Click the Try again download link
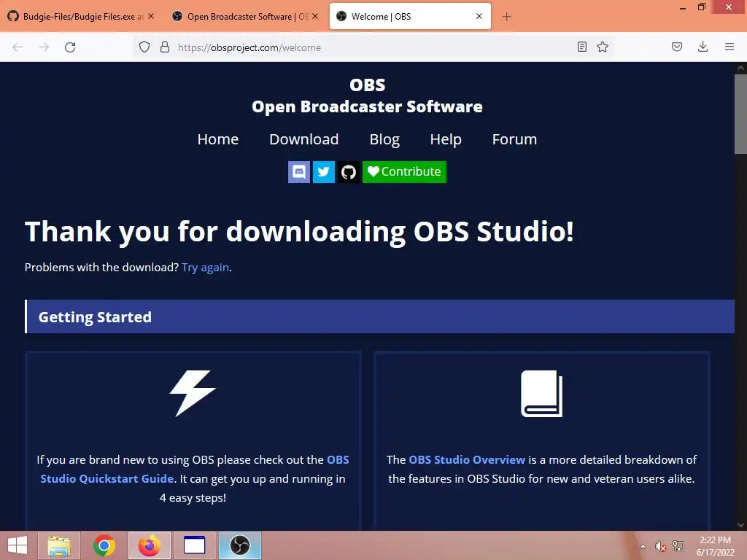This screenshot has height=560, width=747. [x=205, y=268]
